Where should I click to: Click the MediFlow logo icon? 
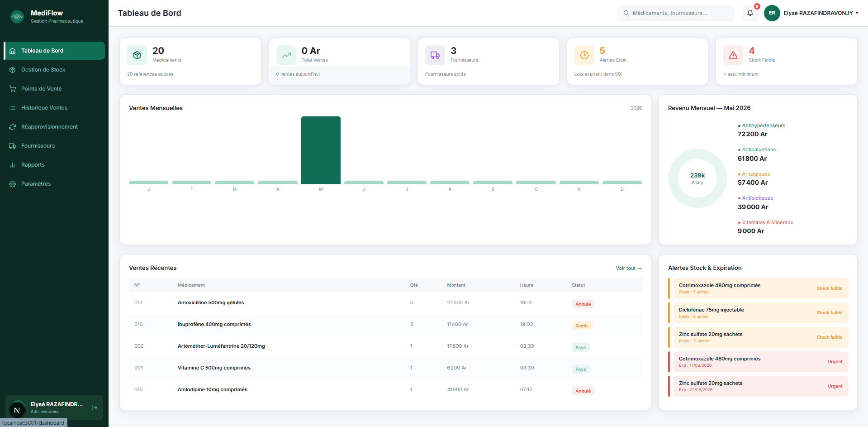[x=17, y=17]
